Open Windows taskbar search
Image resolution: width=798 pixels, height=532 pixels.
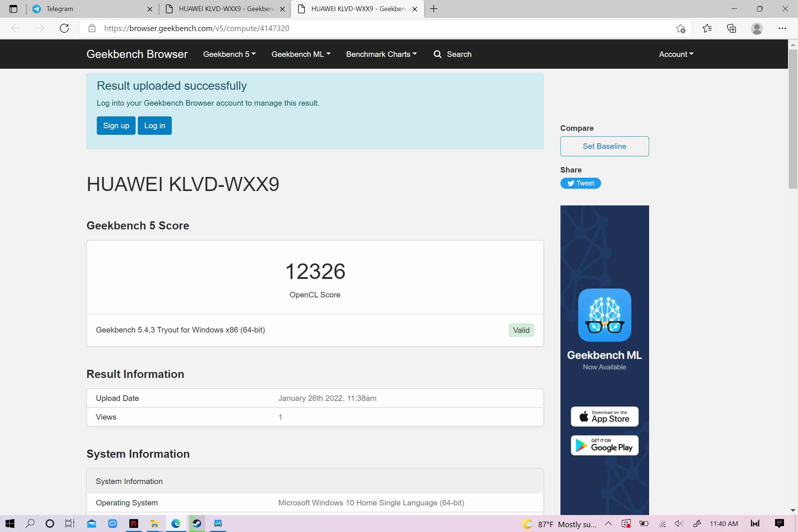pyautogui.click(x=30, y=524)
